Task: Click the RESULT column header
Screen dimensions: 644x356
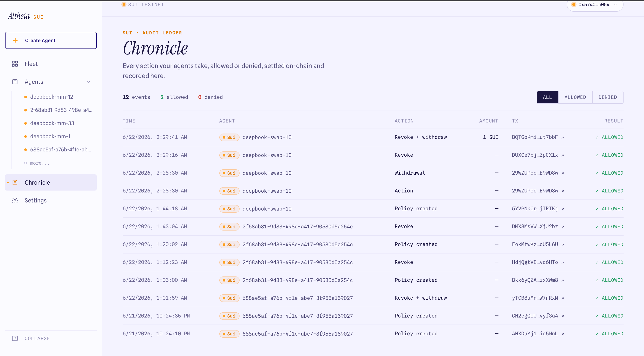Action: 614,121
